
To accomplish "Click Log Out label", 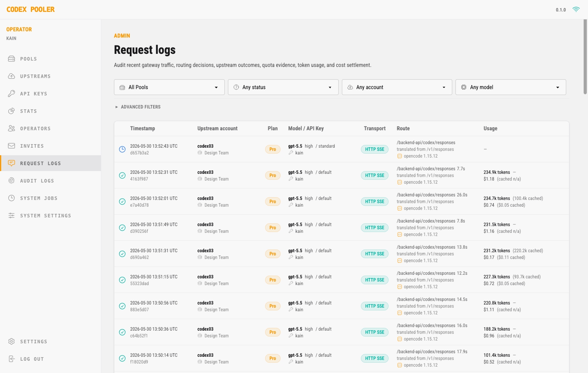I will [x=32, y=359].
